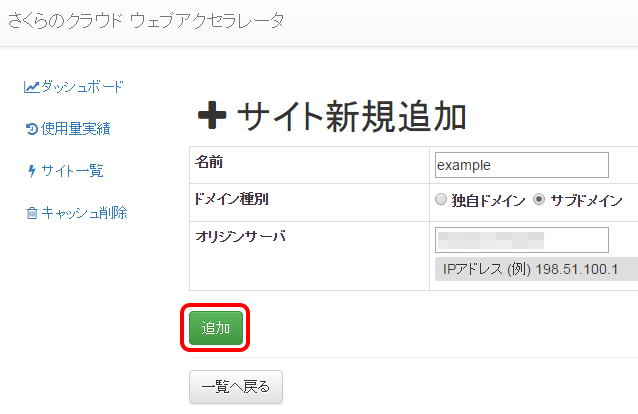Screen dimensions: 638x414
Task: Open the ダッシュボード link
Action: [82, 87]
